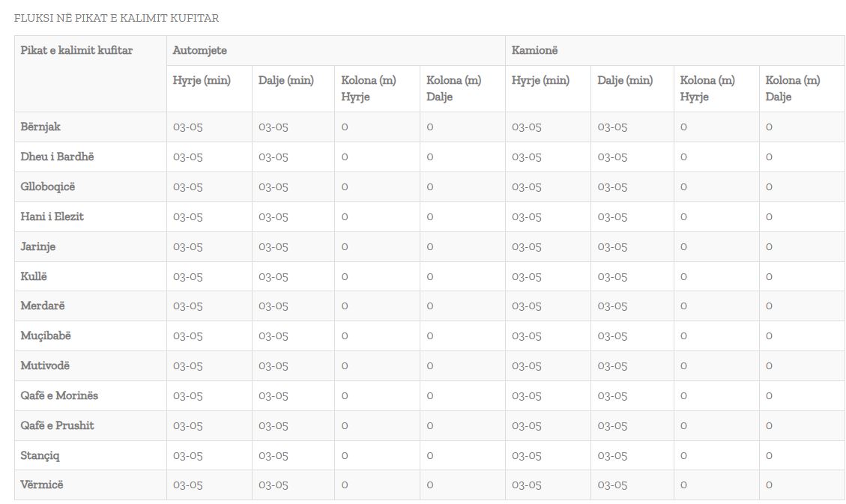The width and height of the screenshot is (846, 504).
Task: Click the Jarinje border crossing name
Action: (37, 246)
